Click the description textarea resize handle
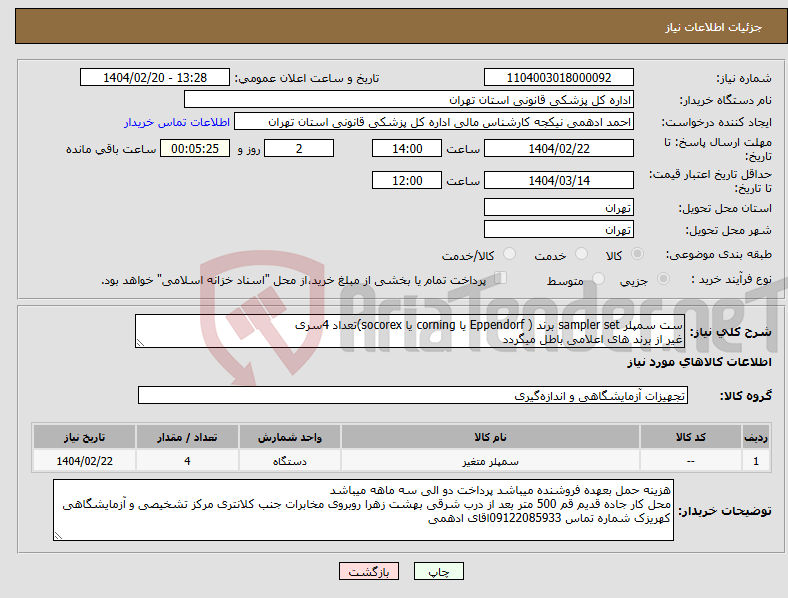 140,343
